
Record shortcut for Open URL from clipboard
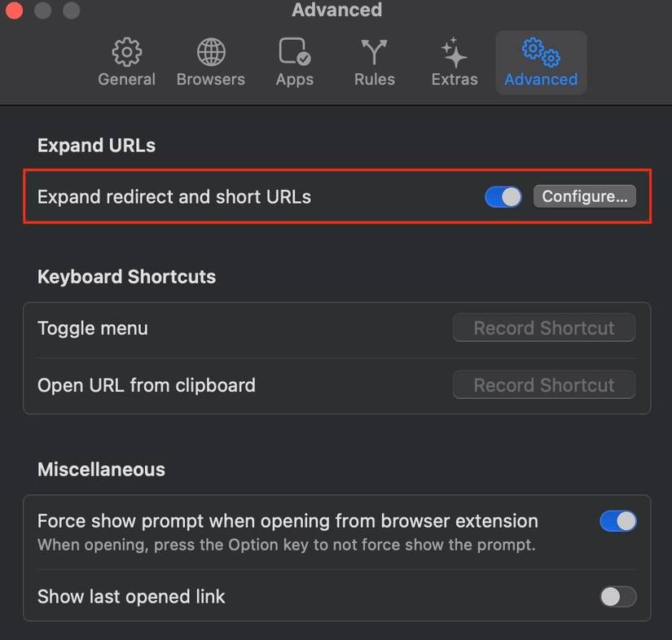543,384
